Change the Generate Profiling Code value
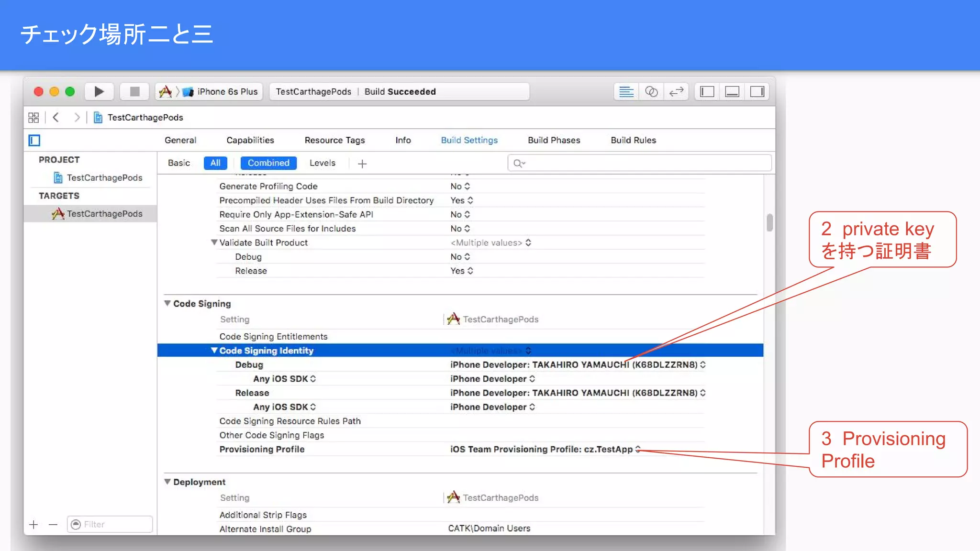Screen dimensions: 980x551 pos(460,186)
